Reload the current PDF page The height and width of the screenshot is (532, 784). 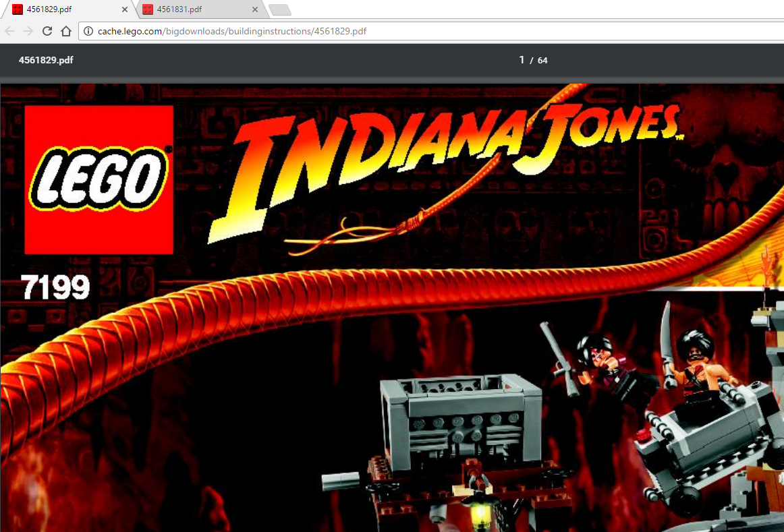47,31
